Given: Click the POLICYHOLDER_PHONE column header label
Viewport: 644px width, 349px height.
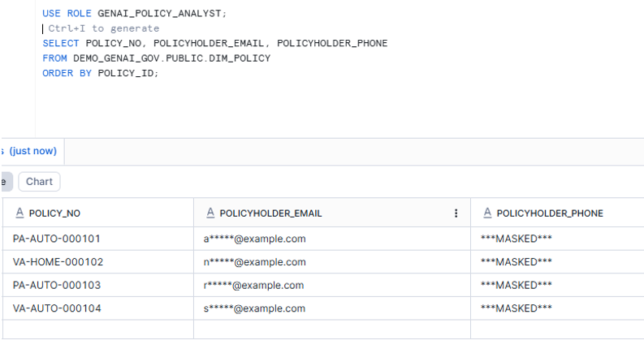Looking at the screenshot, I should pos(550,213).
